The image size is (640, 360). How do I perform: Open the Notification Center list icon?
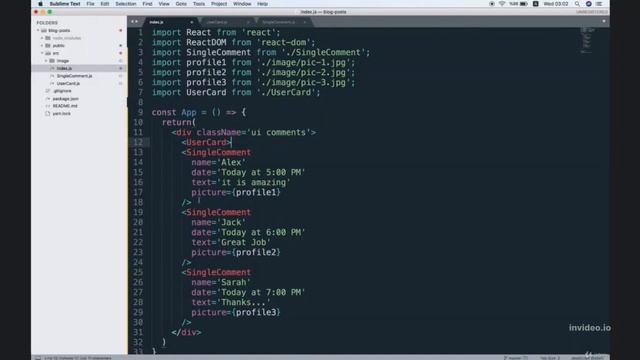599,4
